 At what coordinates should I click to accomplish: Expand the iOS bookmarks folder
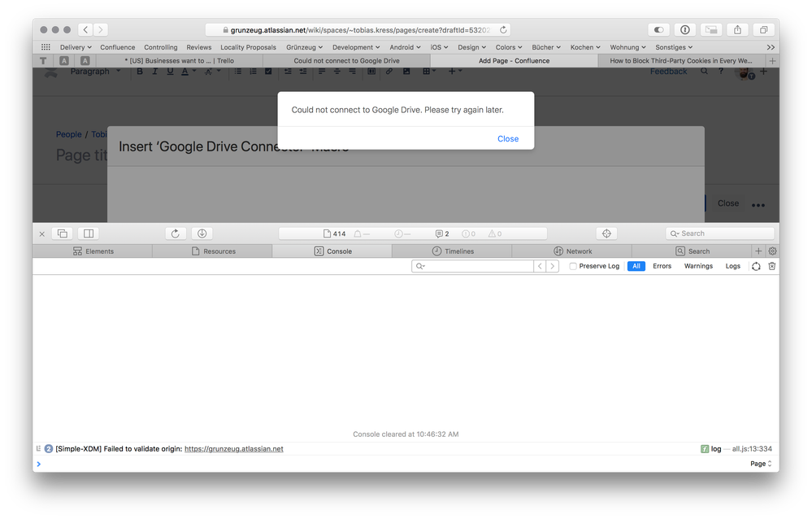click(x=439, y=47)
